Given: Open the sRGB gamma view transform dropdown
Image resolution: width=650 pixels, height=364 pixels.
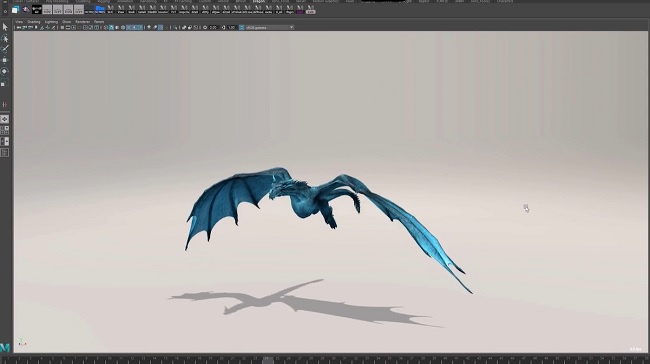Looking at the screenshot, I should [269, 27].
